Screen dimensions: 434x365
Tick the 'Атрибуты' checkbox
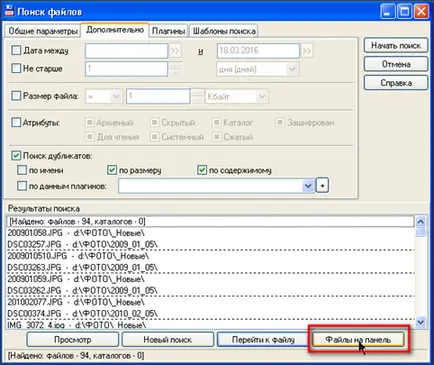[x=16, y=123]
